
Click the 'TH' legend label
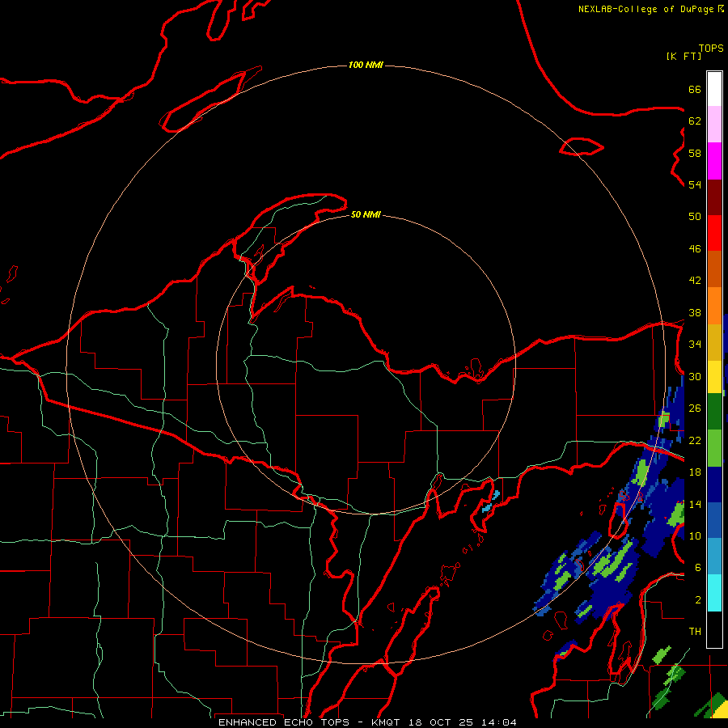pos(695,632)
